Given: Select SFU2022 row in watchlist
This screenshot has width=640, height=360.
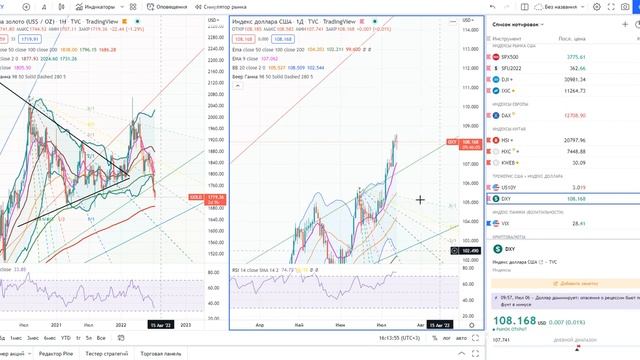Looking at the screenshot, I should point(562,68).
